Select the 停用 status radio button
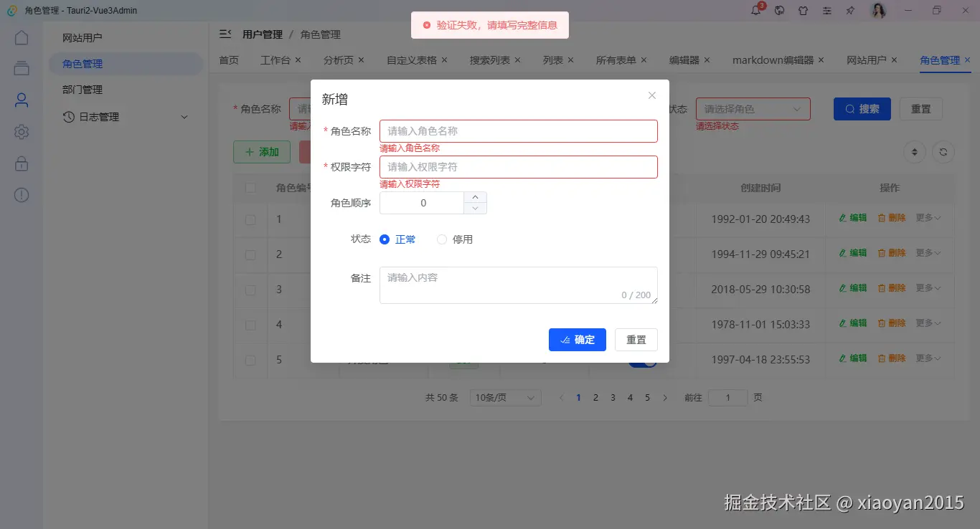 pyautogui.click(x=441, y=239)
